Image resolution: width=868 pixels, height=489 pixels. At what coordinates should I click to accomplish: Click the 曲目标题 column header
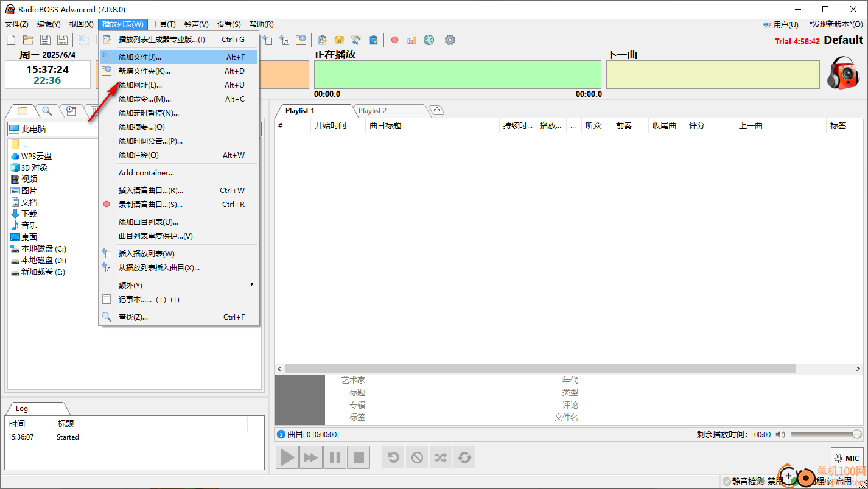432,126
